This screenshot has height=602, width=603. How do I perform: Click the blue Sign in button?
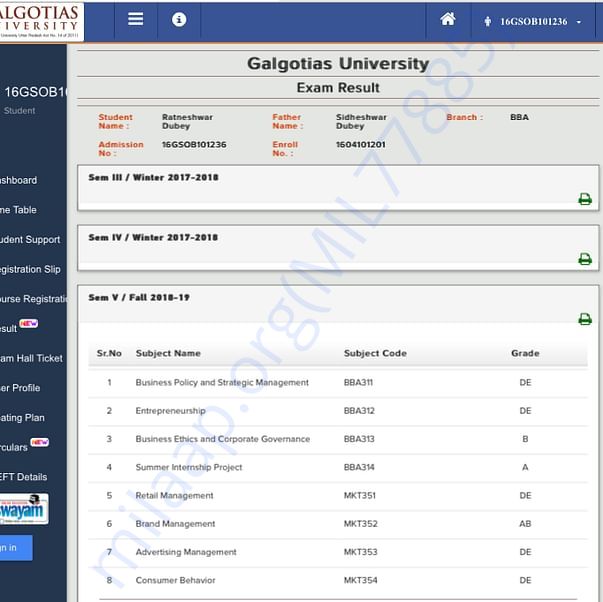[x=16, y=547]
